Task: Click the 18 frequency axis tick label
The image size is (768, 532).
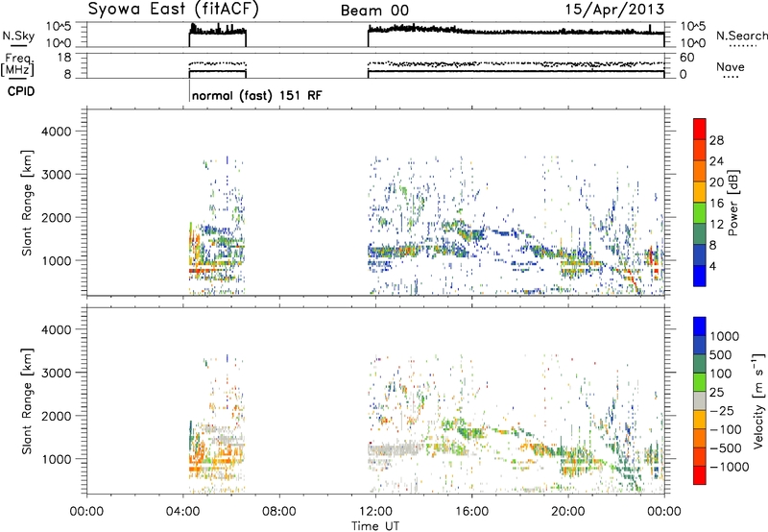Action: click(64, 58)
